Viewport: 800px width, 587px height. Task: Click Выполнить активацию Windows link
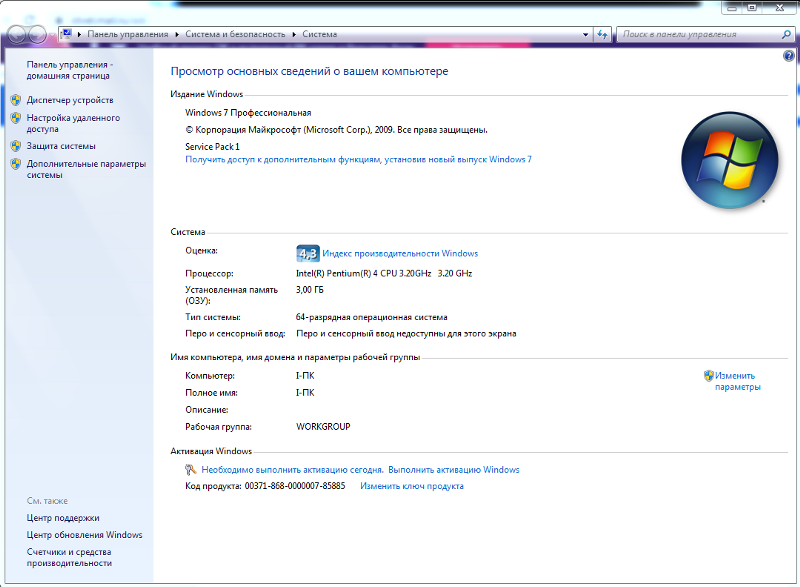[x=454, y=470]
